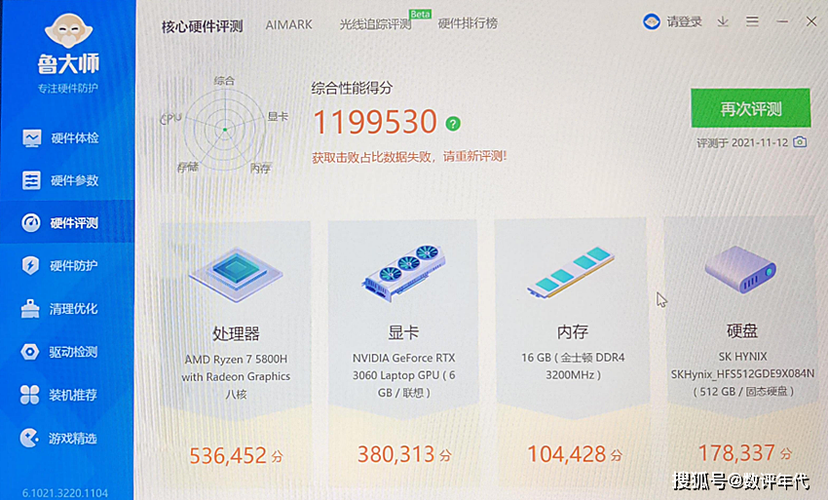828x500 pixels.
Task: Click the screenshot camera icon
Action: 800,142
